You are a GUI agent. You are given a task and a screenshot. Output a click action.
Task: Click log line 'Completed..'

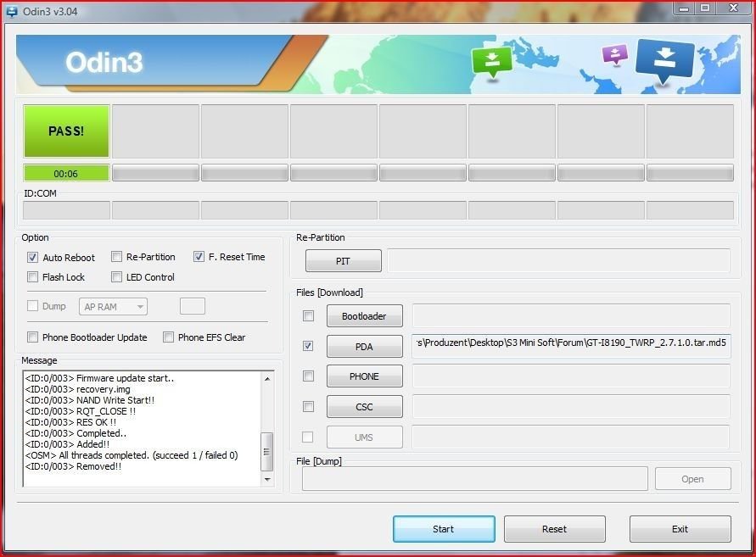click(76, 433)
